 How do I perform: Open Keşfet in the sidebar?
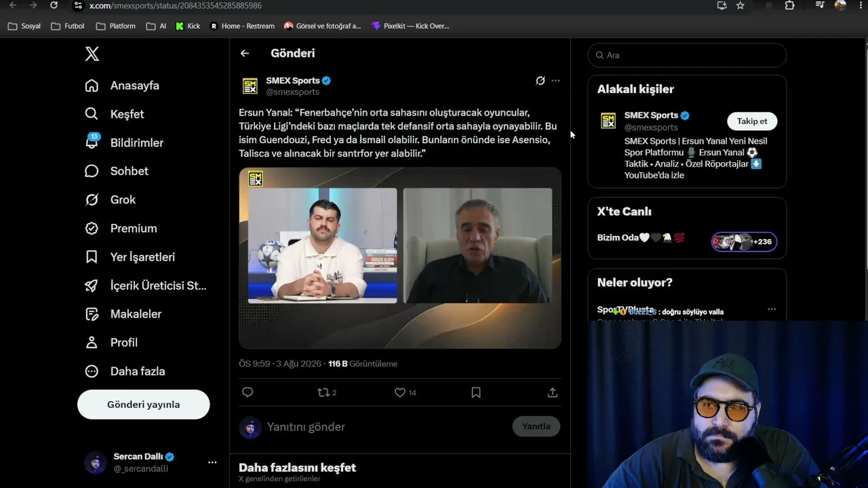click(x=115, y=114)
